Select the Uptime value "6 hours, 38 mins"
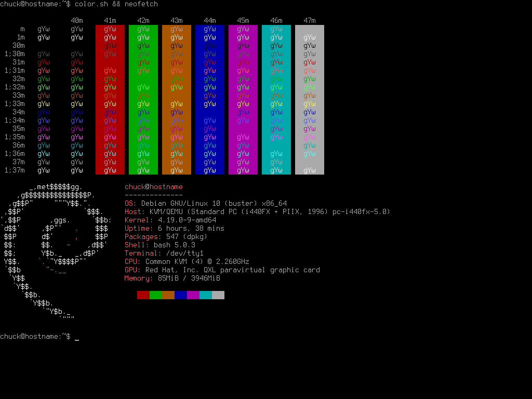The image size is (532, 399). coord(191,229)
